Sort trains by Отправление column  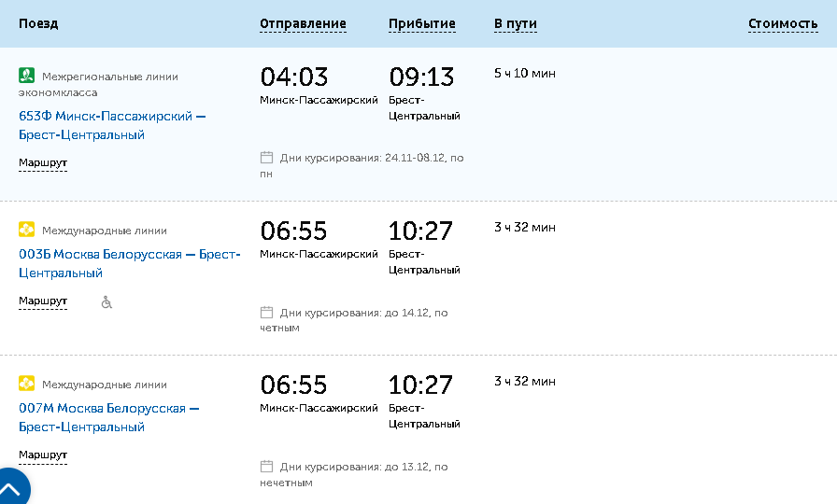[x=303, y=23]
